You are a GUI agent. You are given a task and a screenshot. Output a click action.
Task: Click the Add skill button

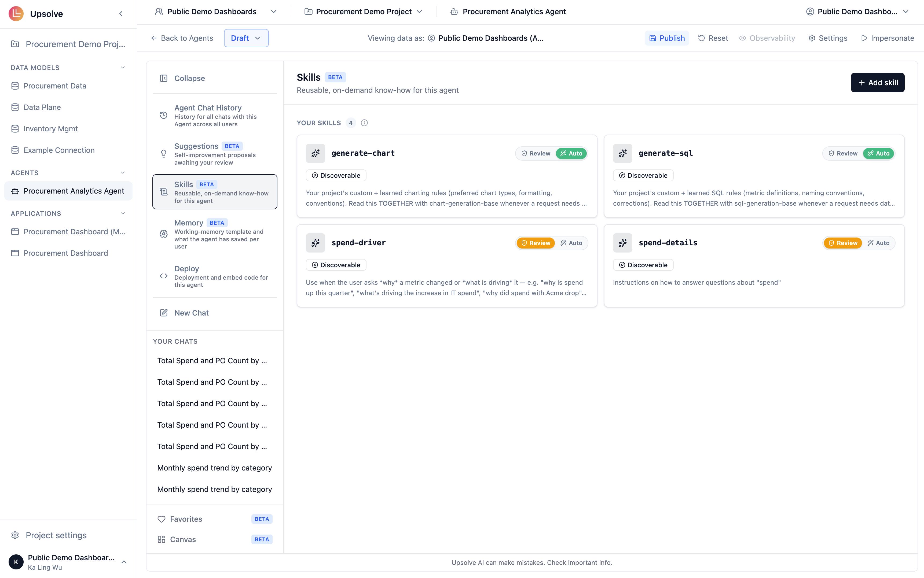tap(877, 83)
